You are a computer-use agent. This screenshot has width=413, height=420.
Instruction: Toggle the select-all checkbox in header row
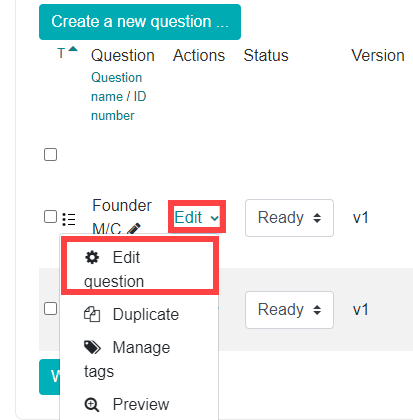tap(50, 155)
